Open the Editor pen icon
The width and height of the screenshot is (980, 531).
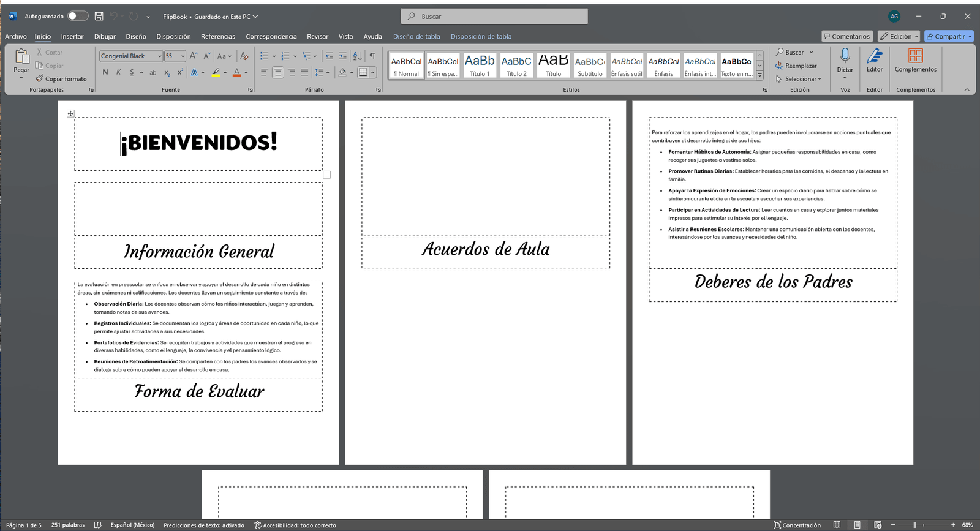coord(875,56)
